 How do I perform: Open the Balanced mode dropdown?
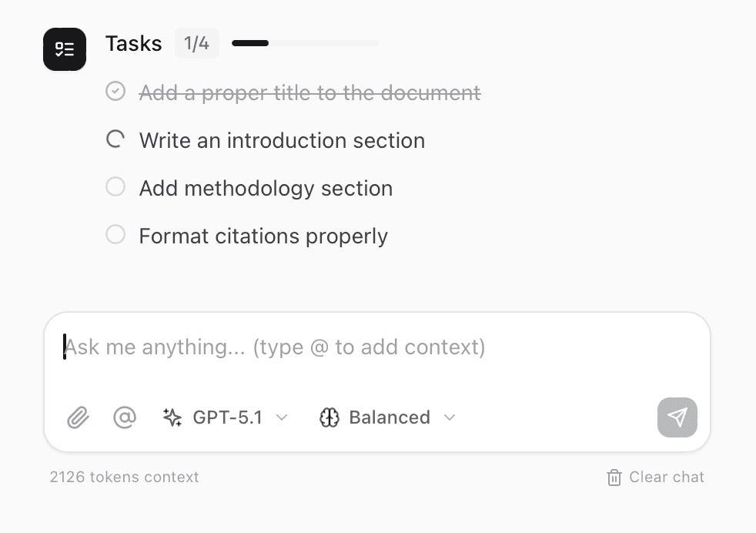coord(390,417)
